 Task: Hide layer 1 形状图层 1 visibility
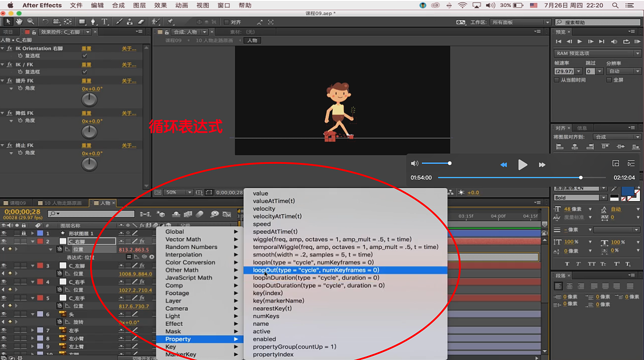pyautogui.click(x=4, y=233)
